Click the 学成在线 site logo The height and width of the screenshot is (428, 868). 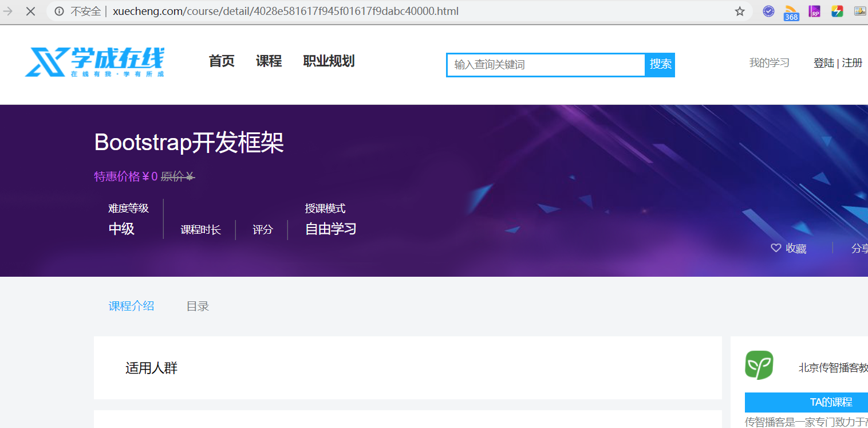93,61
